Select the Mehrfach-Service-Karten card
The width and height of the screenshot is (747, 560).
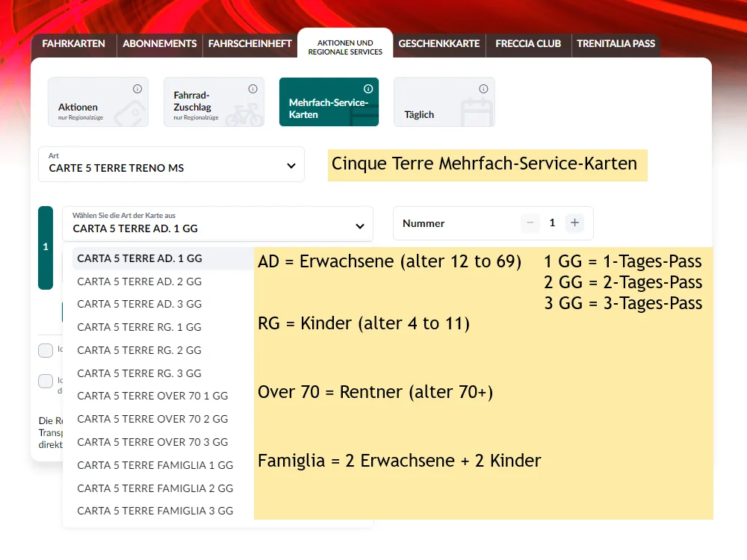tap(329, 102)
